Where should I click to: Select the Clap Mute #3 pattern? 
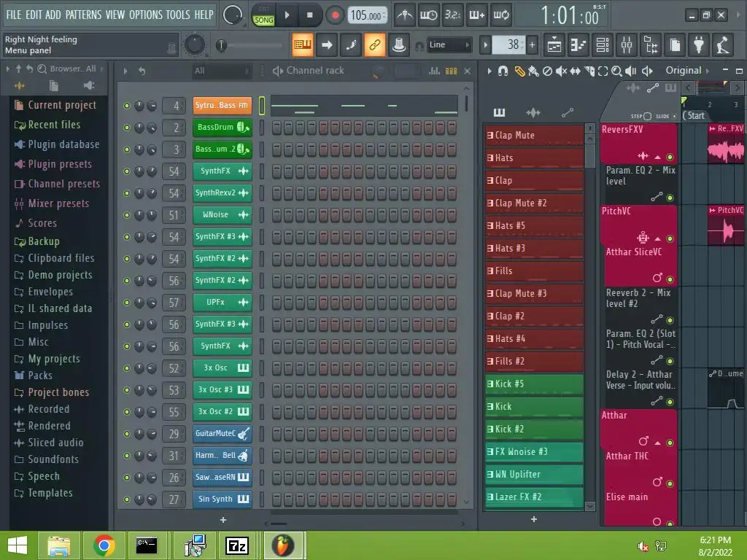(535, 294)
